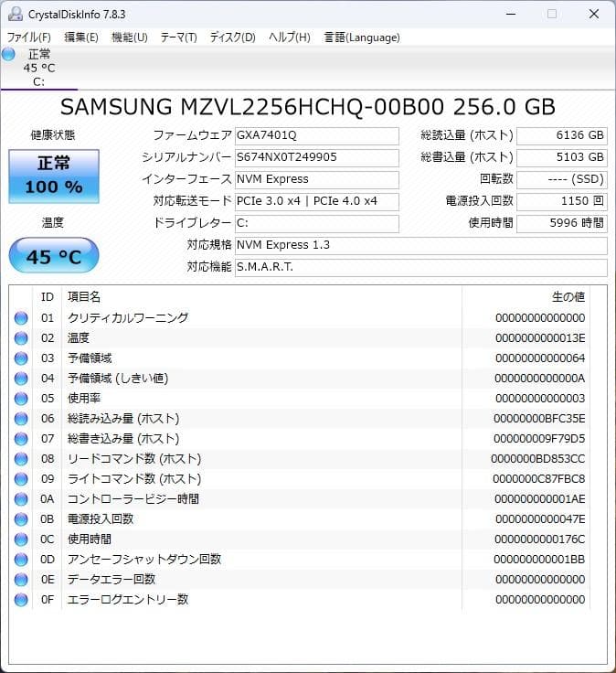This screenshot has width=616, height=673.
Task: Click status orb for 0D アンセーフシャットダウン回数
Action: pos(21,560)
